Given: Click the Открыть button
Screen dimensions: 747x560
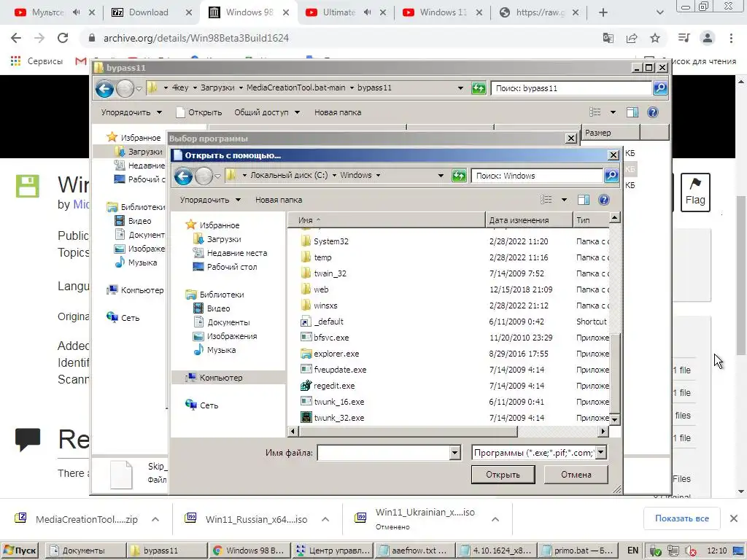Looking at the screenshot, I should (503, 475).
